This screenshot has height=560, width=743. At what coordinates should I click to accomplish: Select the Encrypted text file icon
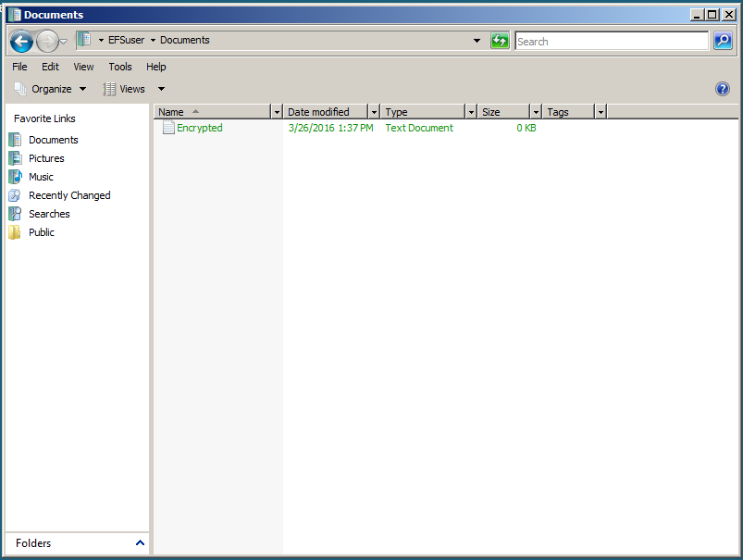click(168, 127)
